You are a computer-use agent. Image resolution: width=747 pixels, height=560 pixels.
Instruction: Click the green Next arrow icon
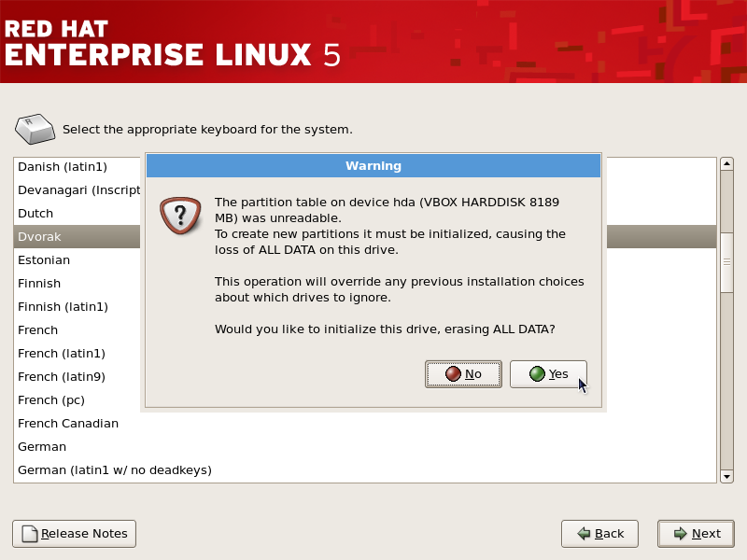(x=681, y=534)
